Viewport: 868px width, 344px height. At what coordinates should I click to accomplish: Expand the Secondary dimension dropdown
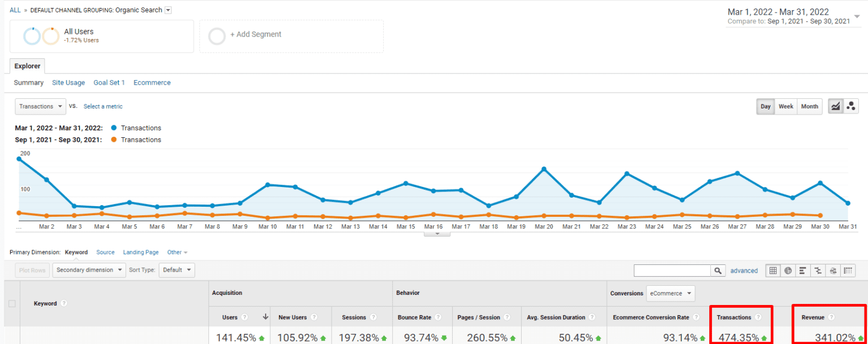point(90,270)
